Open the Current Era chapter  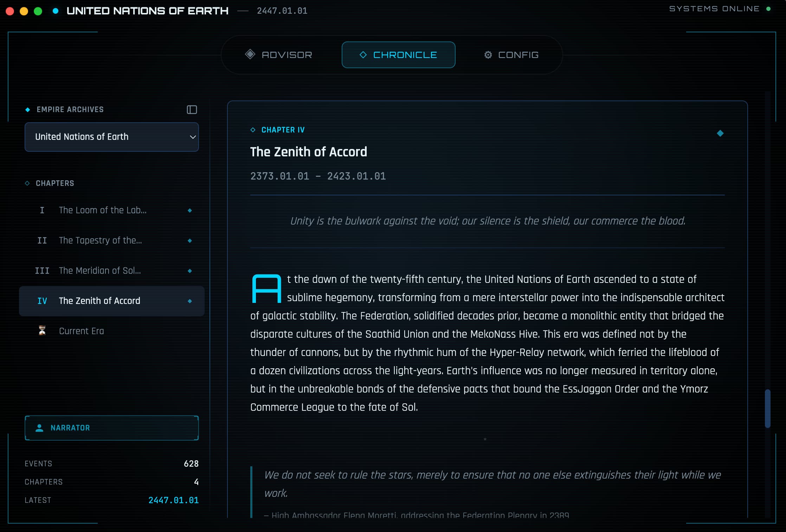[82, 330]
